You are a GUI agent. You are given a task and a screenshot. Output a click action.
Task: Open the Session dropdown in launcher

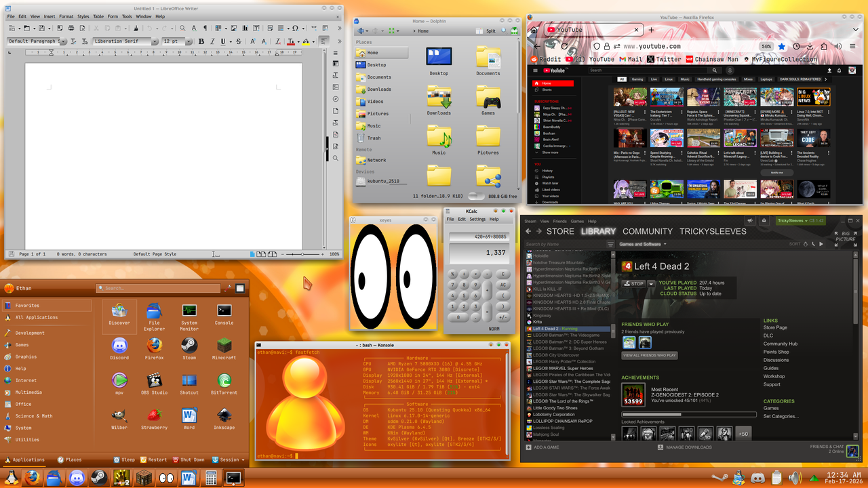pos(229,460)
